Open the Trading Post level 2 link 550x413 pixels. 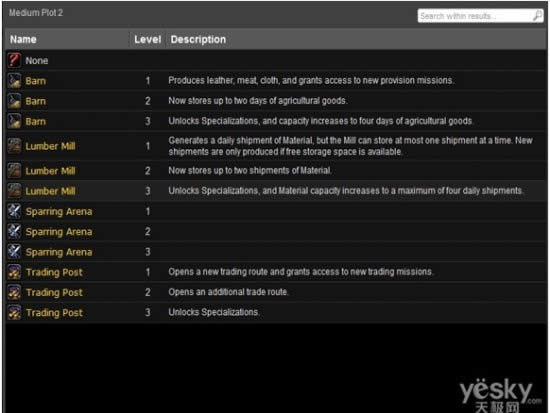click(54, 292)
